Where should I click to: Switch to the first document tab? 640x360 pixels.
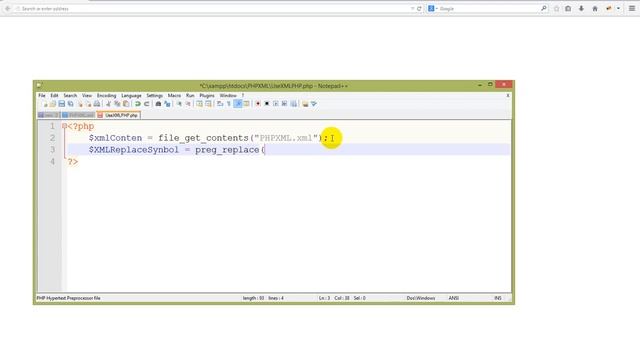tap(49, 116)
